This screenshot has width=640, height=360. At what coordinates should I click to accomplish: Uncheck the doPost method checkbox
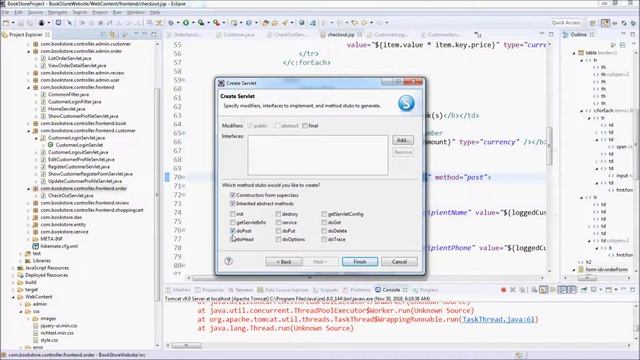pos(233,231)
